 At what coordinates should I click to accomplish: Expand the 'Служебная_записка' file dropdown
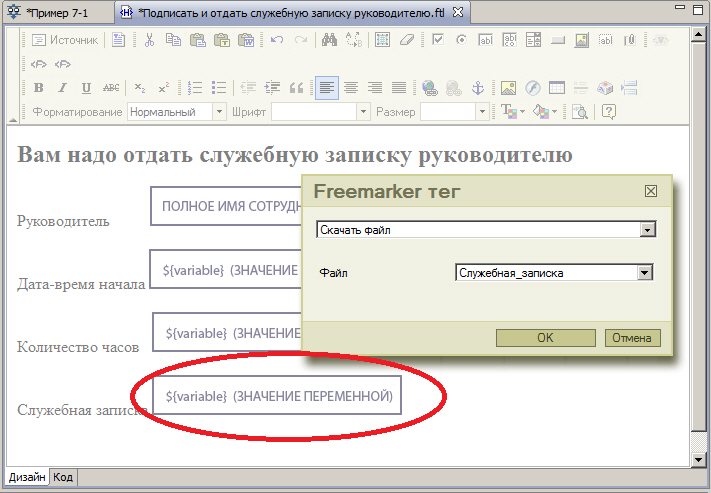pos(645,272)
